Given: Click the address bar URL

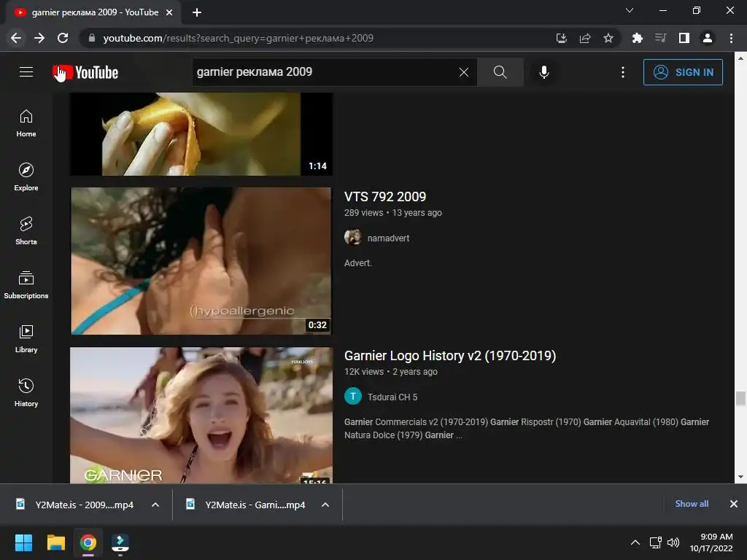Looking at the screenshot, I should 239,38.
